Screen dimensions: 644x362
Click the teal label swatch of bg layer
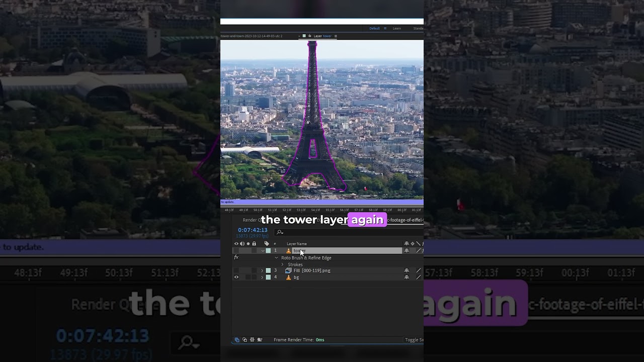[268, 277]
